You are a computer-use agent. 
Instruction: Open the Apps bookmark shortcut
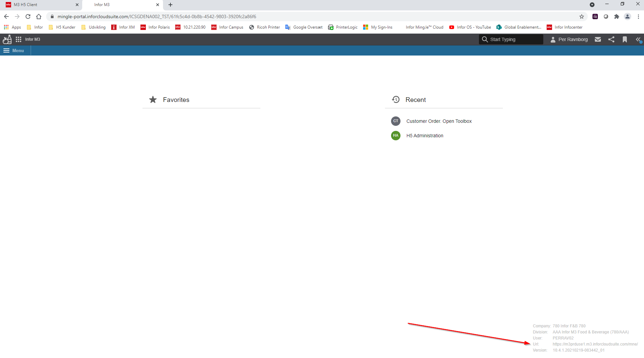[x=12, y=27]
